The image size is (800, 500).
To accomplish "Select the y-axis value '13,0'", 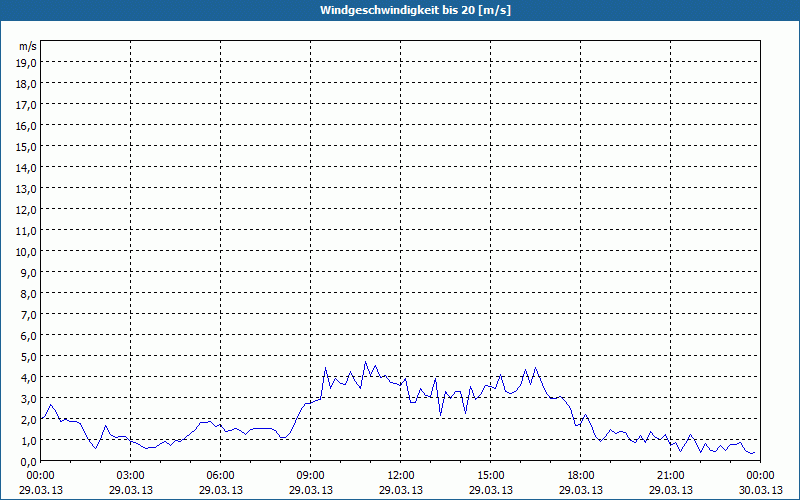I will pyautogui.click(x=26, y=189).
